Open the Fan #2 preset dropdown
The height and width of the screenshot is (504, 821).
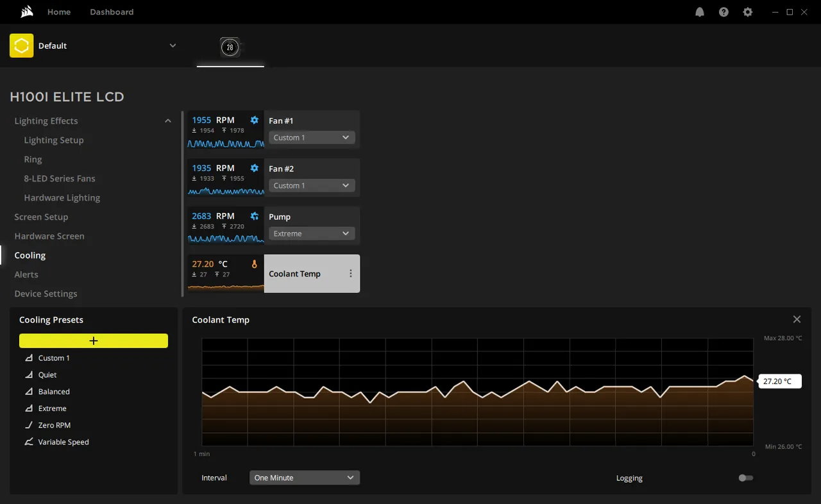(x=312, y=185)
